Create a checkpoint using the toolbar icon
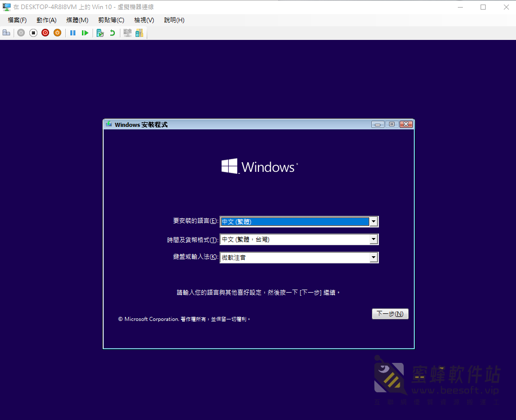Image resolution: width=516 pixels, height=420 pixels. (100, 32)
